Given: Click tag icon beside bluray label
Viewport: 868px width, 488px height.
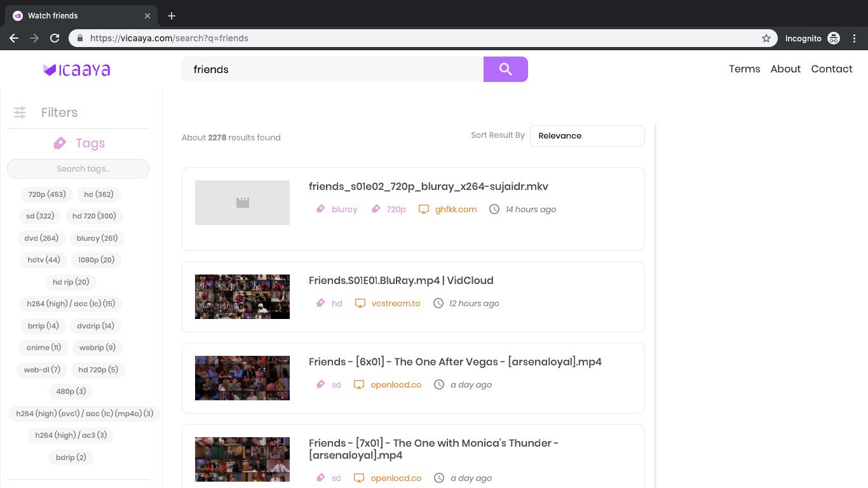Looking at the screenshot, I should [320, 209].
